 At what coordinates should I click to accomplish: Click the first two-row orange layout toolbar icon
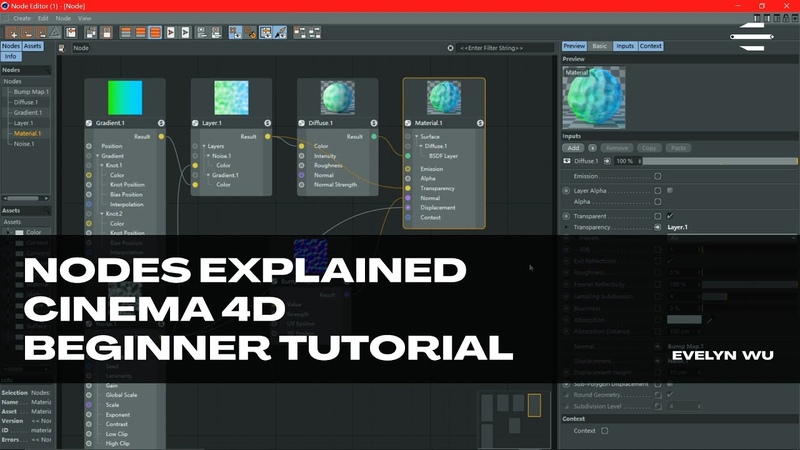(126, 33)
